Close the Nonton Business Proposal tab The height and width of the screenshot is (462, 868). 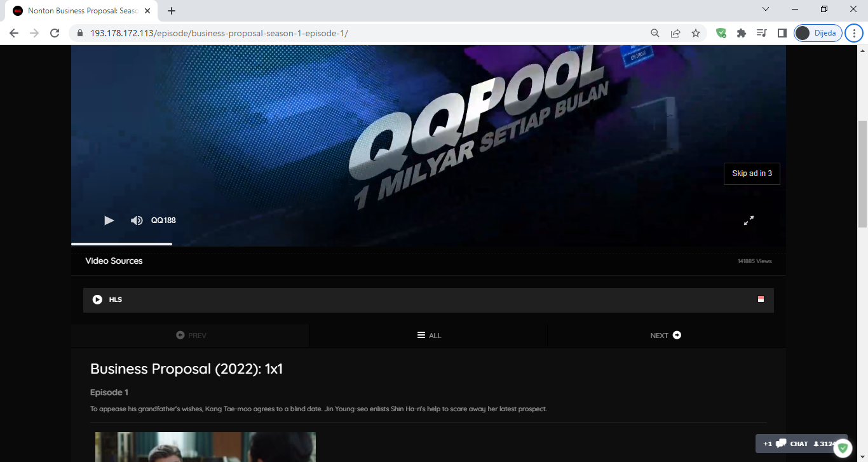[147, 11]
